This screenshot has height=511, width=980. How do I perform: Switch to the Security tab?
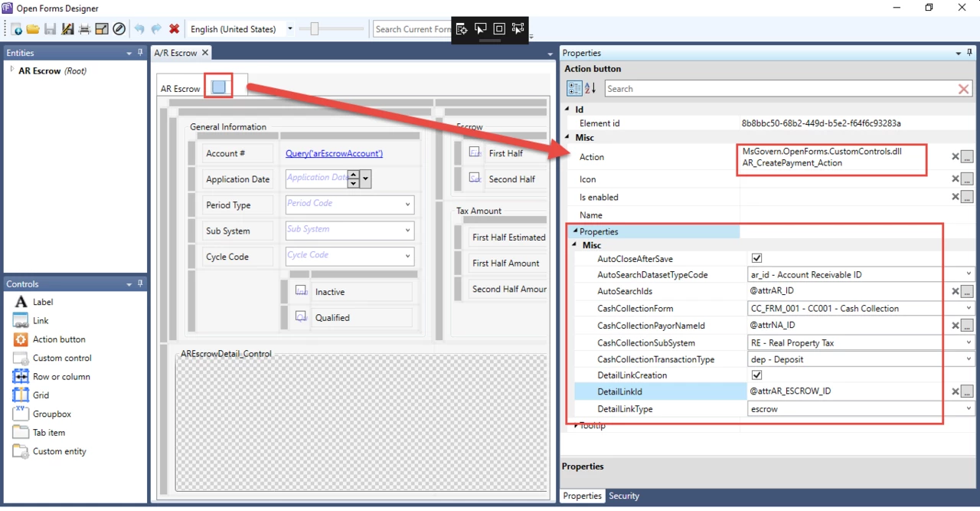coord(623,496)
